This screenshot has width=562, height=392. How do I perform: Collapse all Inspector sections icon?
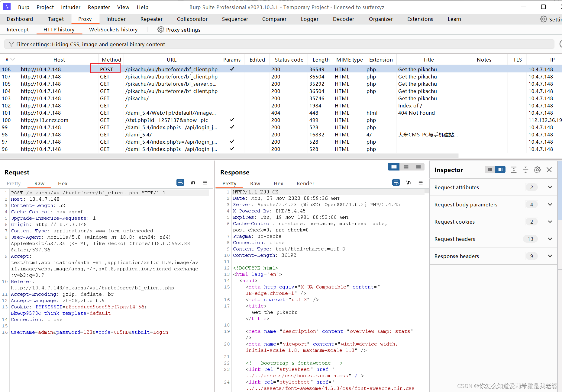point(525,170)
